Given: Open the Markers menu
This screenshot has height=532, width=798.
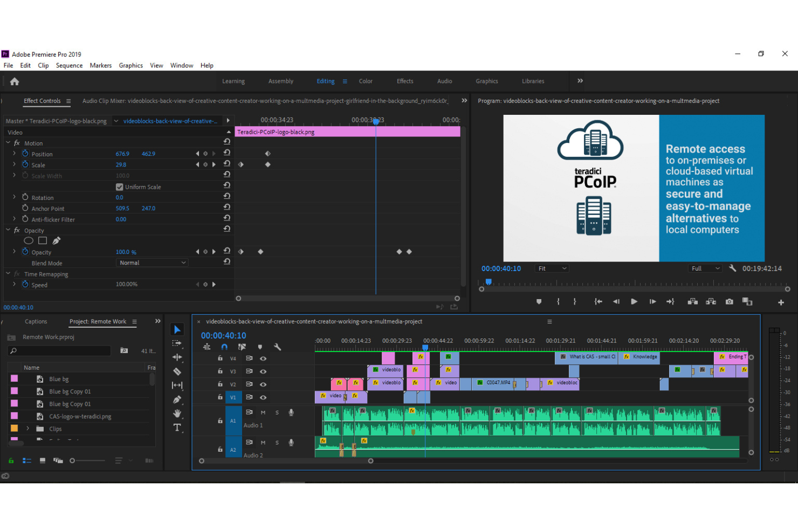Looking at the screenshot, I should click(x=101, y=65).
